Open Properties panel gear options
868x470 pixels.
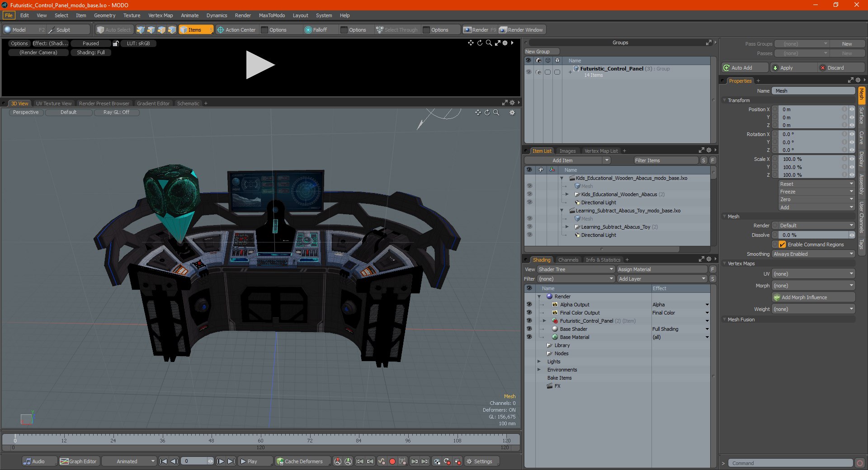[858, 80]
